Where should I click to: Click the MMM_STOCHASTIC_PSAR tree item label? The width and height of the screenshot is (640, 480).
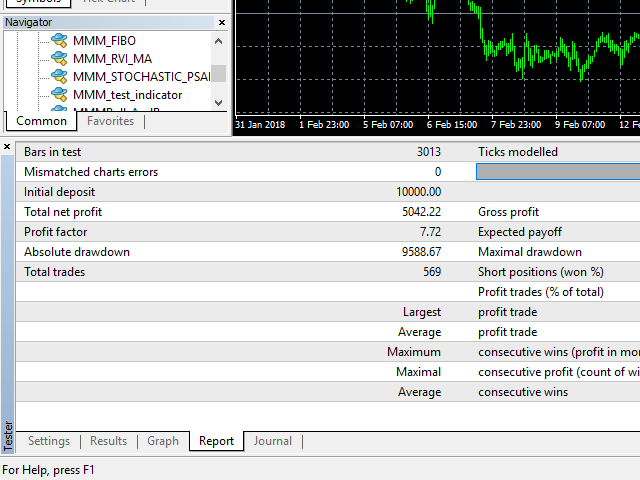142,77
